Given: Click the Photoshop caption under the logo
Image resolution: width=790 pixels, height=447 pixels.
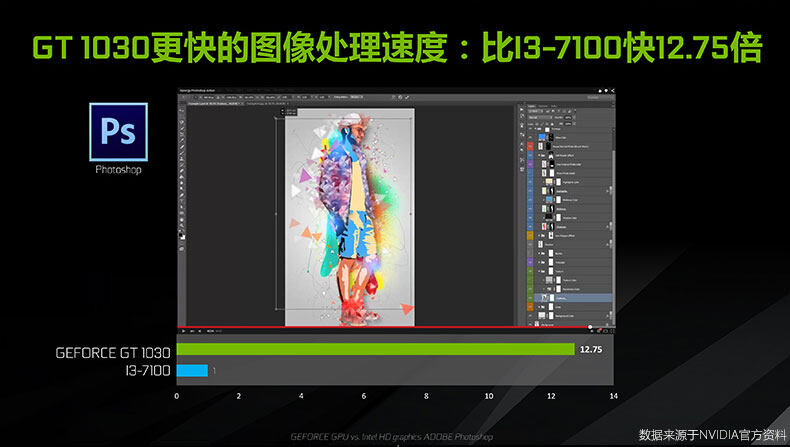Looking at the screenshot, I should click(x=118, y=170).
